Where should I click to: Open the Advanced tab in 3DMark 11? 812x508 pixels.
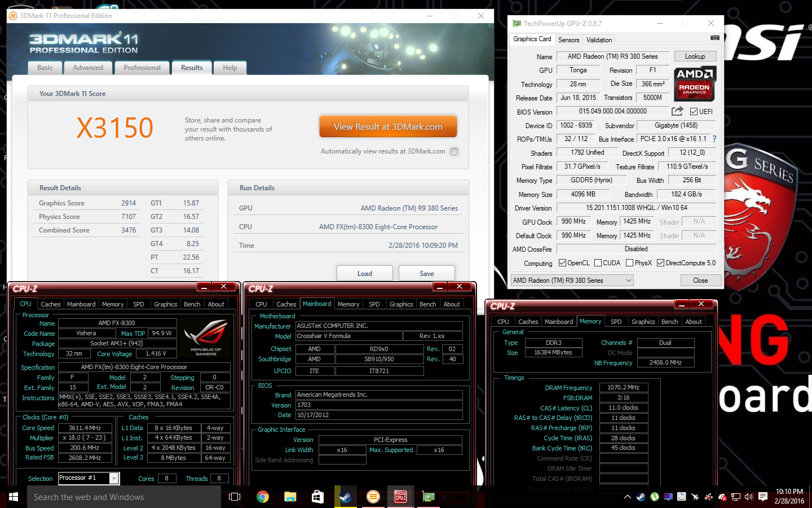tap(88, 68)
